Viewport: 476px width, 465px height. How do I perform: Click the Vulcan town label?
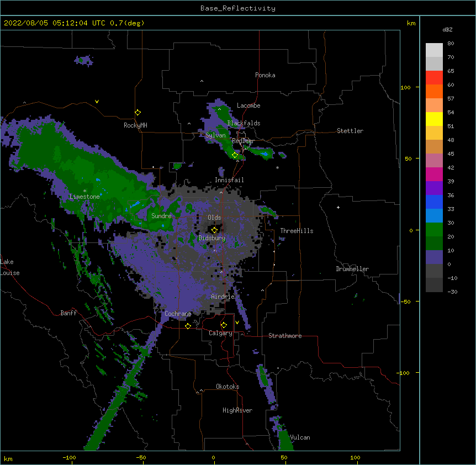(x=300, y=437)
